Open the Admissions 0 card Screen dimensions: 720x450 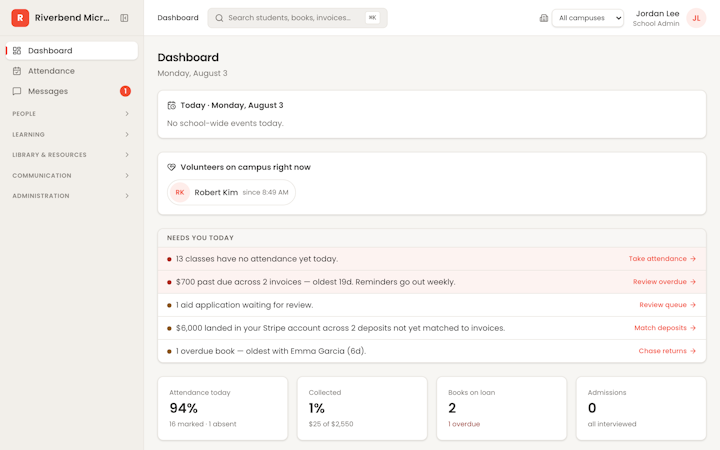pyautogui.click(x=641, y=408)
